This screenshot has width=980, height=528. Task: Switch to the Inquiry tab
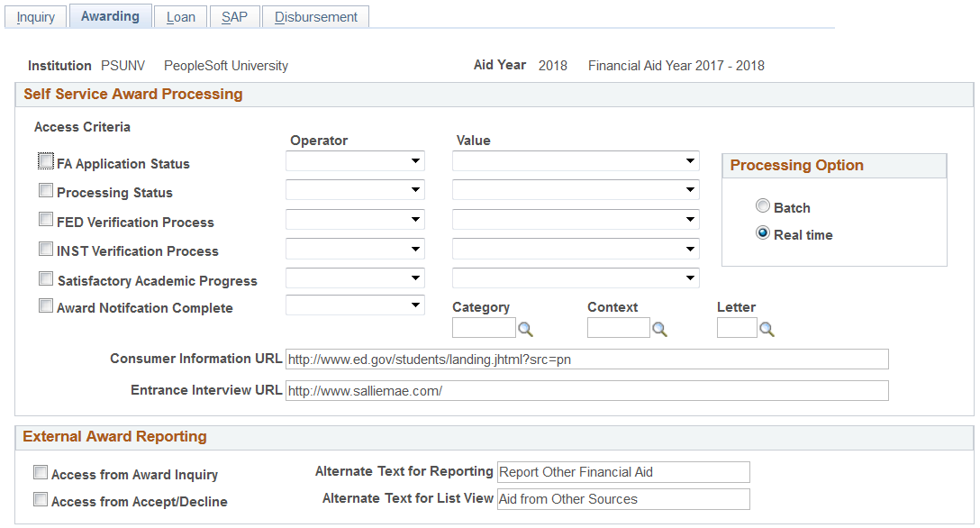(x=36, y=17)
